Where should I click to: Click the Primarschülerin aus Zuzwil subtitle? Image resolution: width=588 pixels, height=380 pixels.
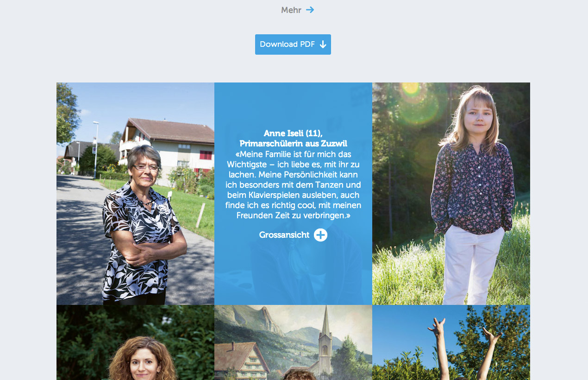click(x=293, y=144)
